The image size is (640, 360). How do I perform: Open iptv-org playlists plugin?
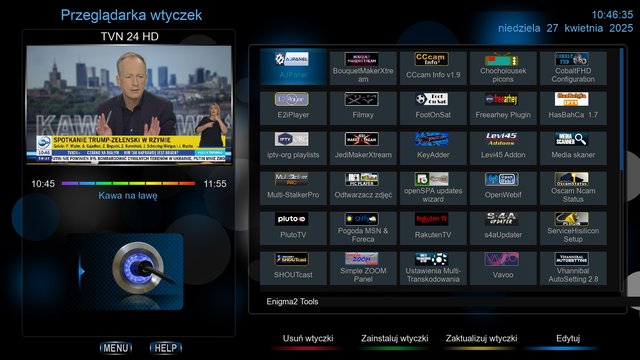(x=293, y=147)
